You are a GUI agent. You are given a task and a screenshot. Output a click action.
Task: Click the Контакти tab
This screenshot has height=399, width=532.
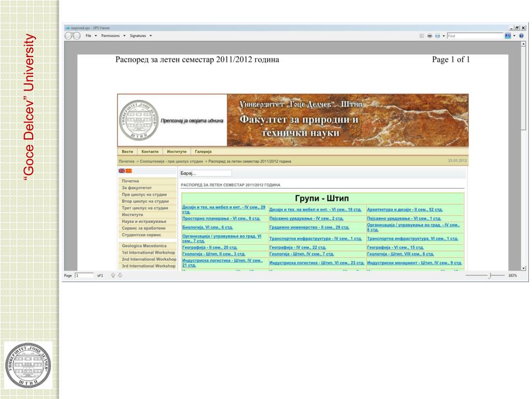click(150, 152)
